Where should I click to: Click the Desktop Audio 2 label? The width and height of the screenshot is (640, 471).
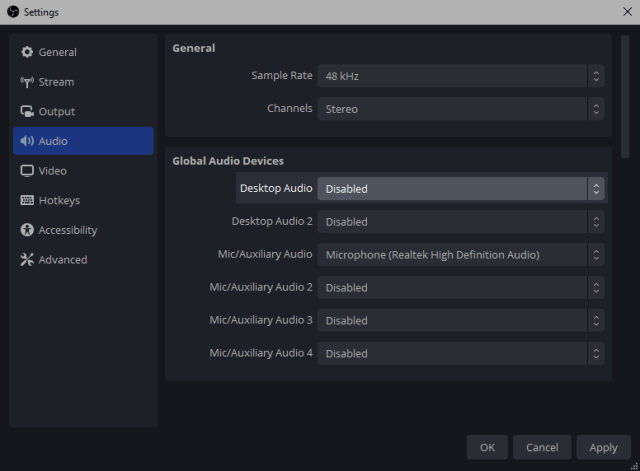click(272, 221)
